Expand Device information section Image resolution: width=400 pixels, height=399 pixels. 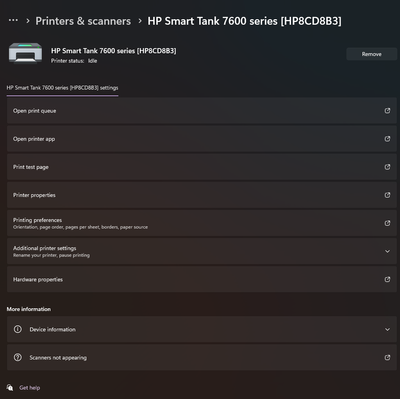pos(202,329)
